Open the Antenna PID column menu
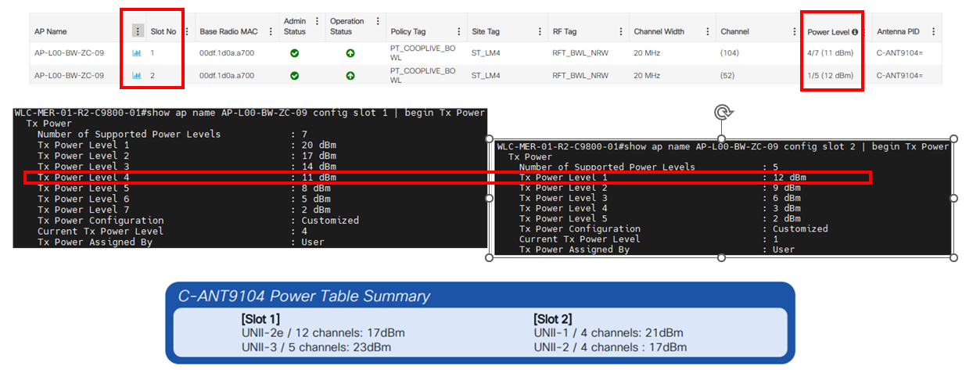Image resolution: width=980 pixels, height=370 pixels. point(933,31)
